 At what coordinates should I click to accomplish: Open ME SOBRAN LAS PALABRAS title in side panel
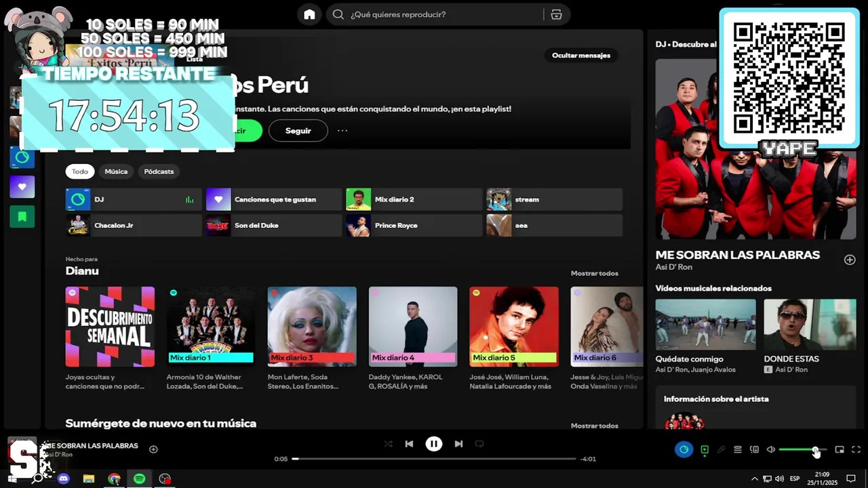pos(737,255)
